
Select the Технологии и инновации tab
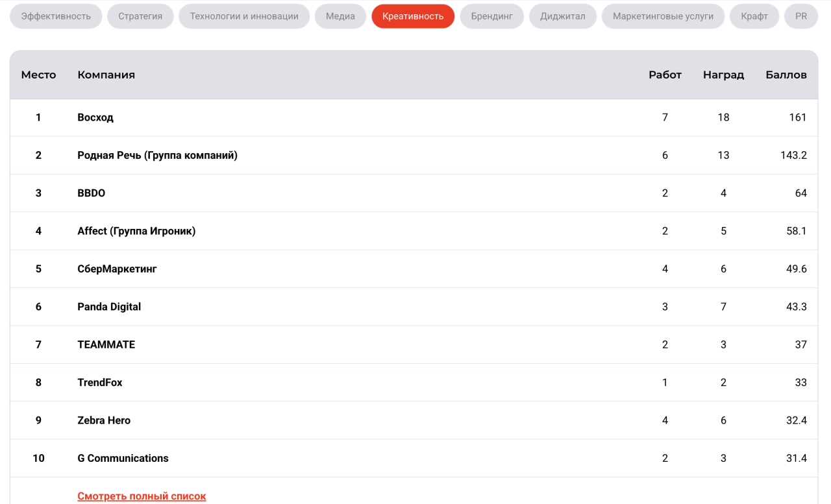[244, 16]
